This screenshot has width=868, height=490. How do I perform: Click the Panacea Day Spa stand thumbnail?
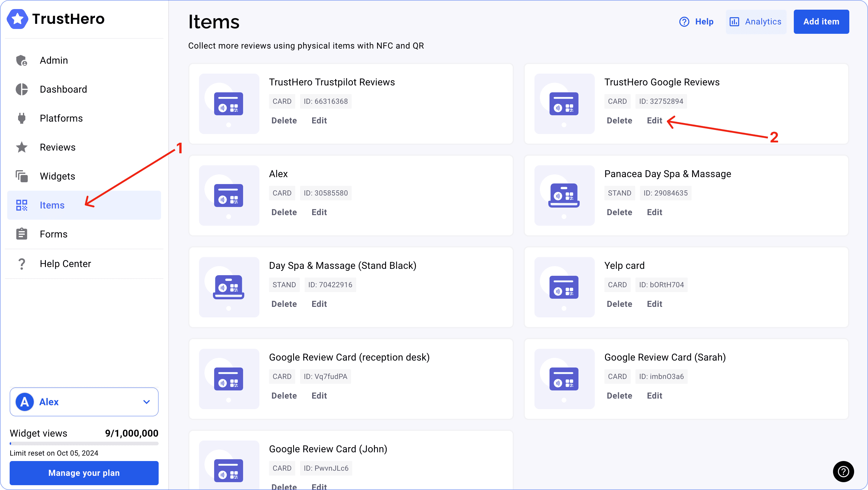564,196
